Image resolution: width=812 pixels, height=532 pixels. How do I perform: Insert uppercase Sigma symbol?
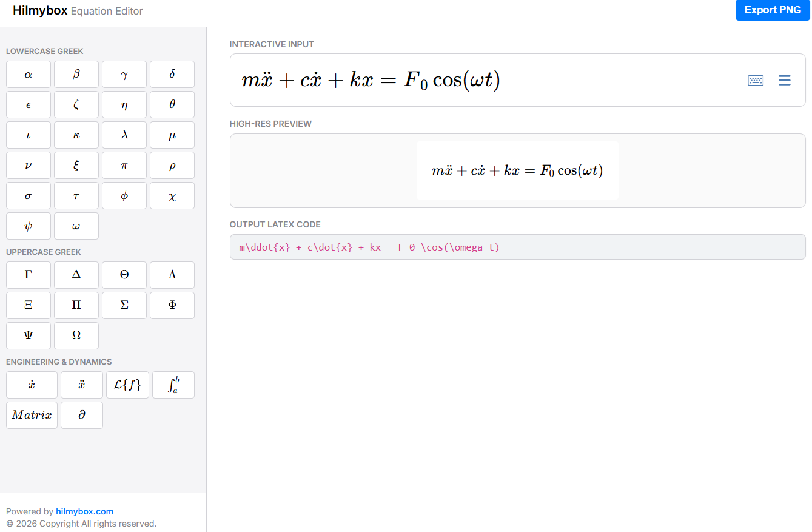[124, 305]
